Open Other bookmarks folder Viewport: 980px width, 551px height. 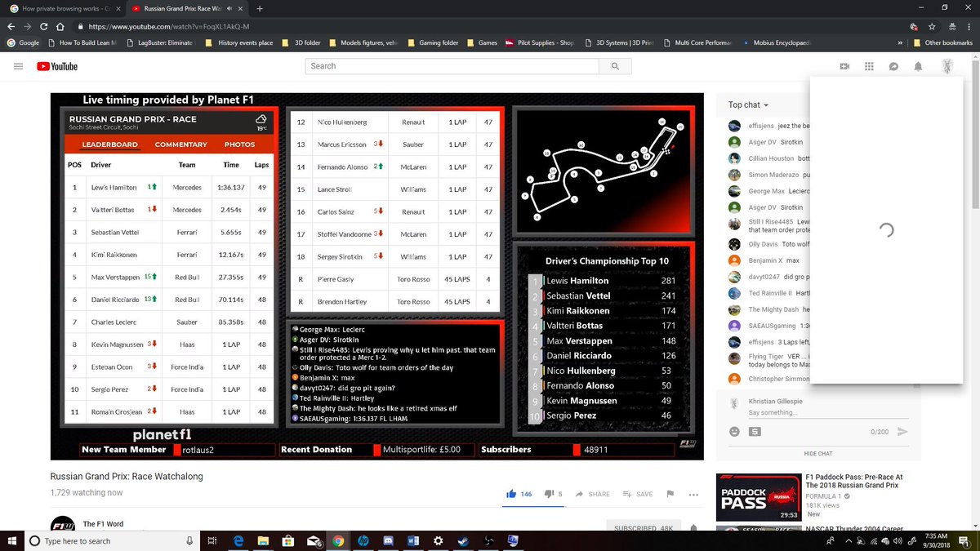coord(942,42)
